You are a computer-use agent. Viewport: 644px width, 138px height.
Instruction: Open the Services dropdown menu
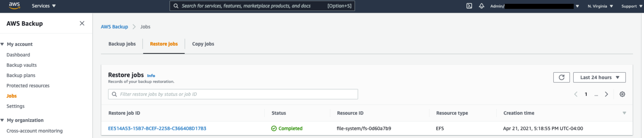coord(44,6)
